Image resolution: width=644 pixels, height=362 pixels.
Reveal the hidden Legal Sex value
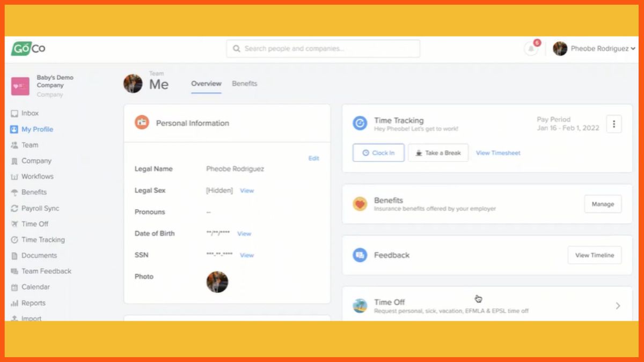pos(247,190)
